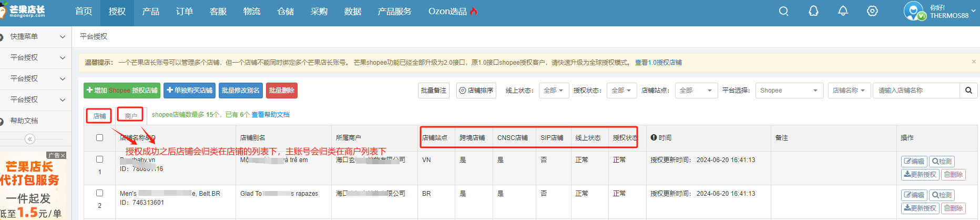Open the 芒果店长代打包服务 ad image

[33, 186]
